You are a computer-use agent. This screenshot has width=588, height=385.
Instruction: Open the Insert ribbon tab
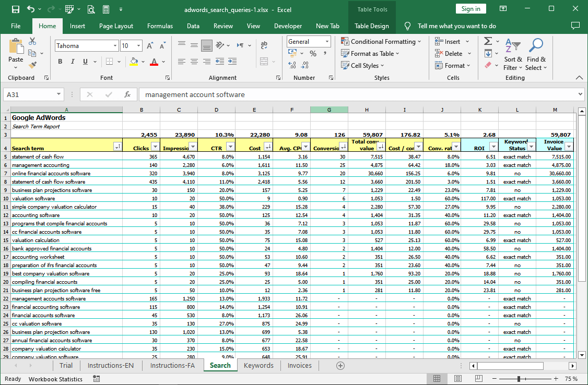click(x=77, y=26)
